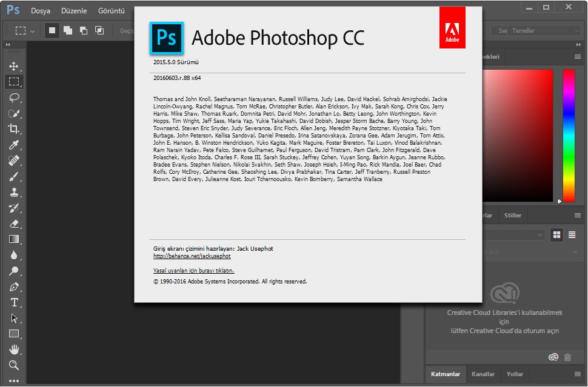
Task: Click the Adobe logo in About dialog
Action: pyautogui.click(x=452, y=27)
